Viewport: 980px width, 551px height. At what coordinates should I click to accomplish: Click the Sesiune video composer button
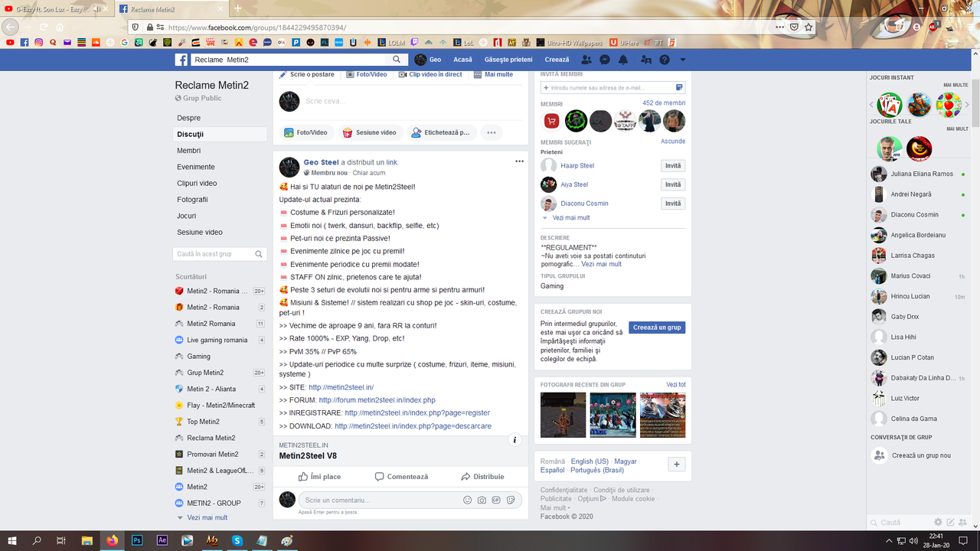369,132
